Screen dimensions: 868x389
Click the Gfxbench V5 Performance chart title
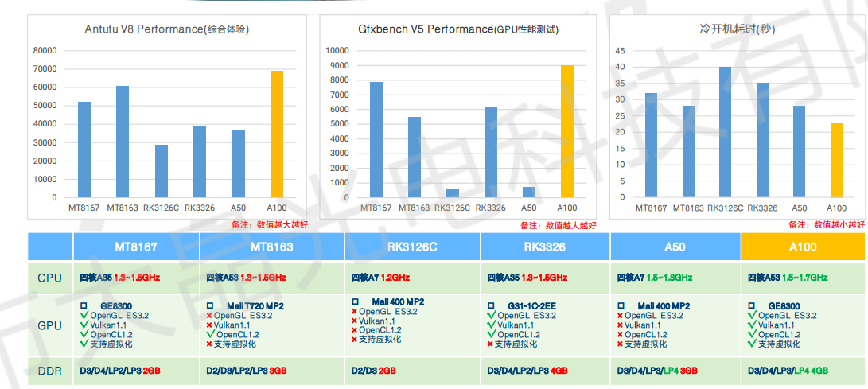tap(458, 29)
